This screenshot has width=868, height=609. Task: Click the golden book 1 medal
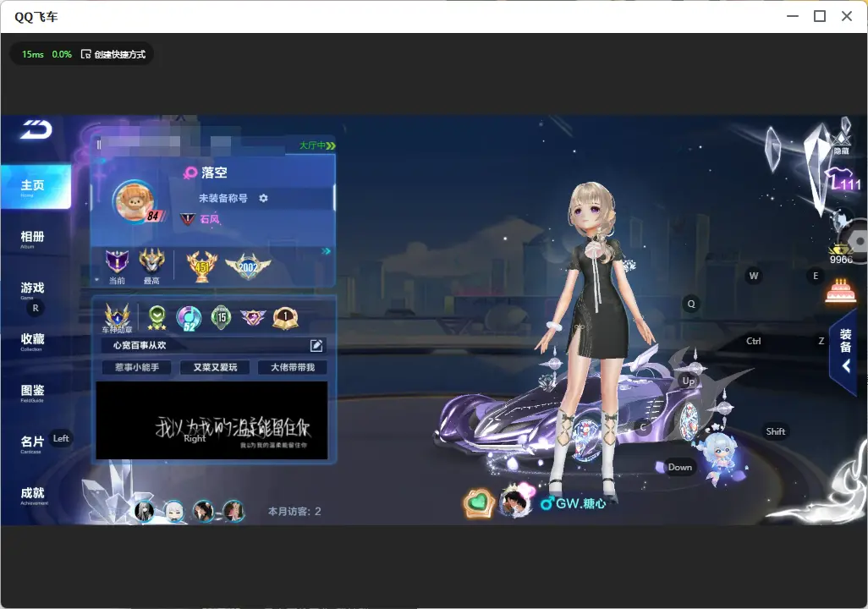(x=285, y=318)
